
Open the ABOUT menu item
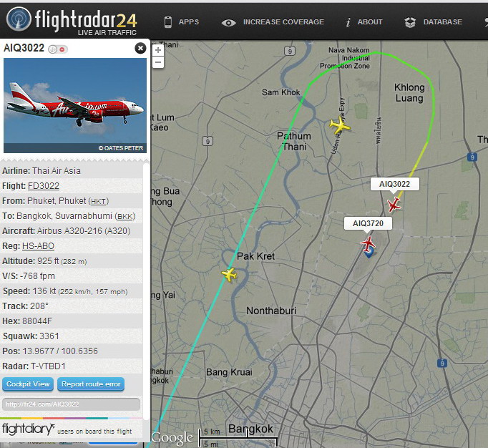(x=370, y=22)
